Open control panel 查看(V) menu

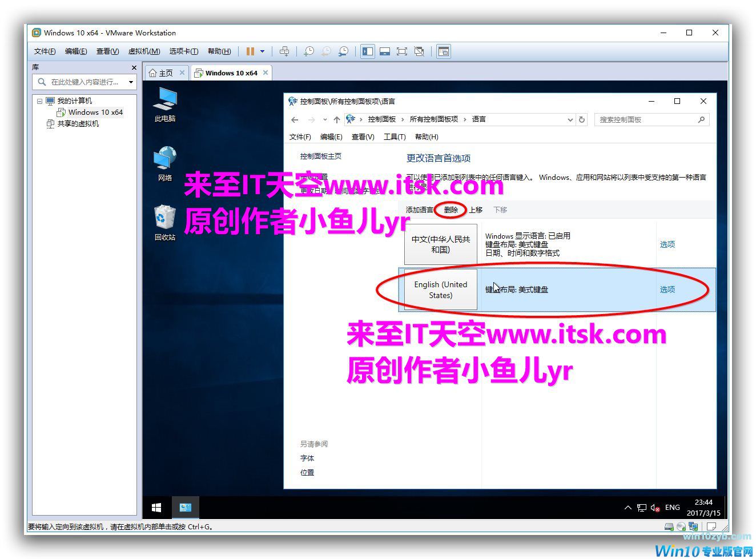pyautogui.click(x=363, y=137)
